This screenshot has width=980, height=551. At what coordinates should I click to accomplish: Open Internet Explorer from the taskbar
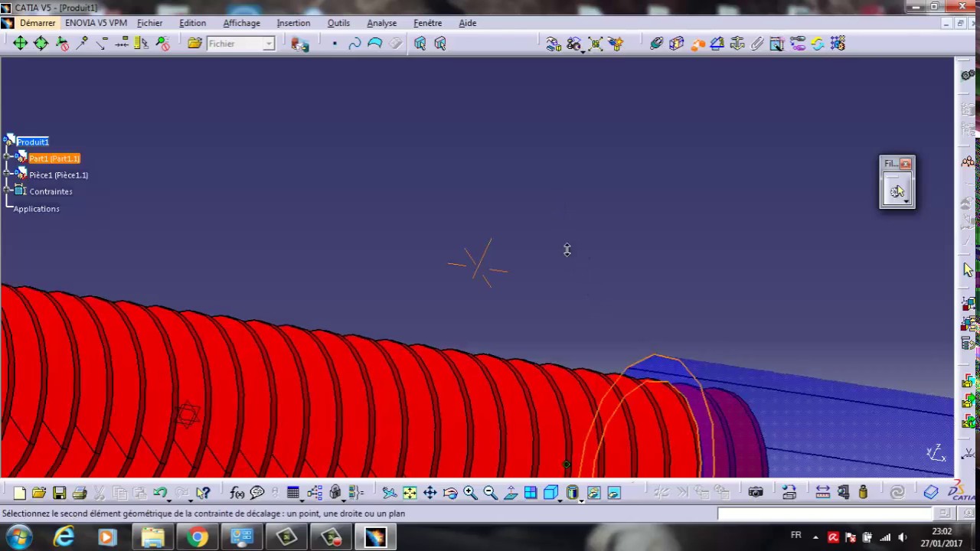pos(64,537)
